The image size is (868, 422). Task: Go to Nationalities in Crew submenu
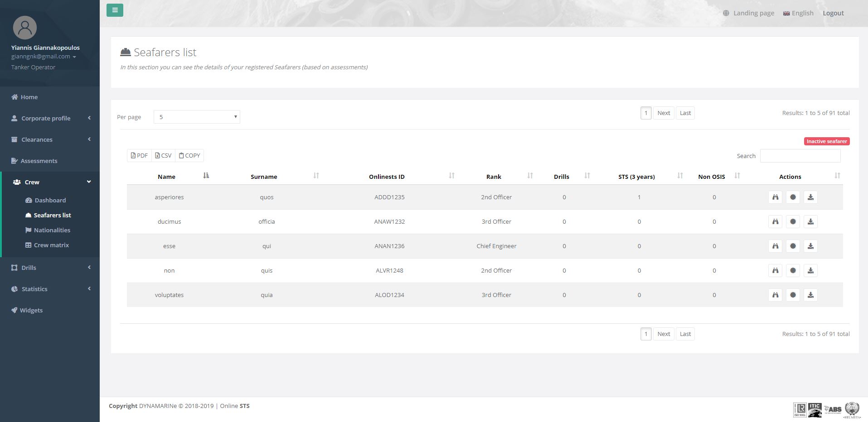point(52,230)
